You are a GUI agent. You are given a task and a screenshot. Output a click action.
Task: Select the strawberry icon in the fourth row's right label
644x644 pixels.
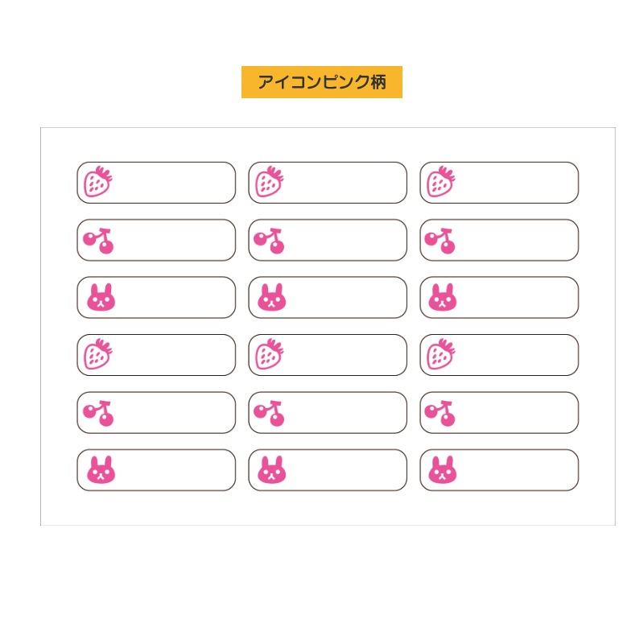click(x=441, y=354)
